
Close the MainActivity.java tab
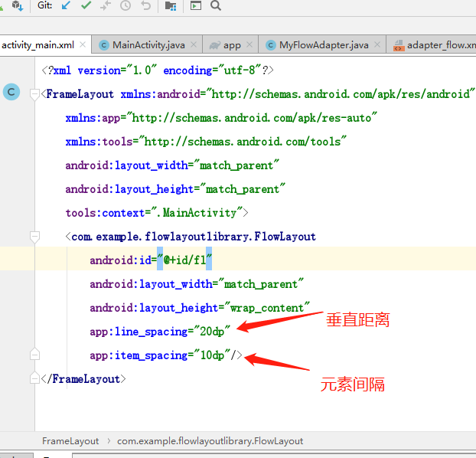[x=194, y=44]
